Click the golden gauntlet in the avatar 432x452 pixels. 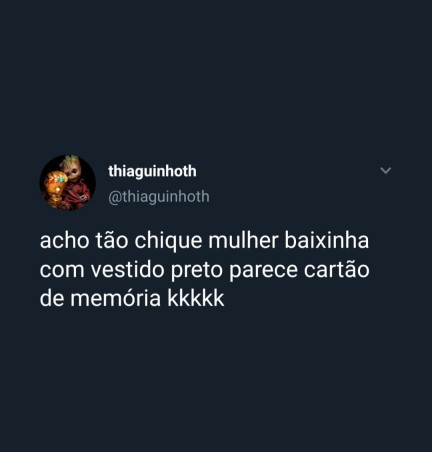click(x=55, y=187)
